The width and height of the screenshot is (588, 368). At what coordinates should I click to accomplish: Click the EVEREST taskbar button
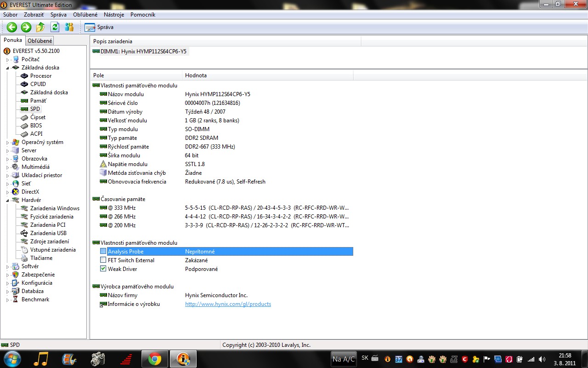pyautogui.click(x=183, y=359)
